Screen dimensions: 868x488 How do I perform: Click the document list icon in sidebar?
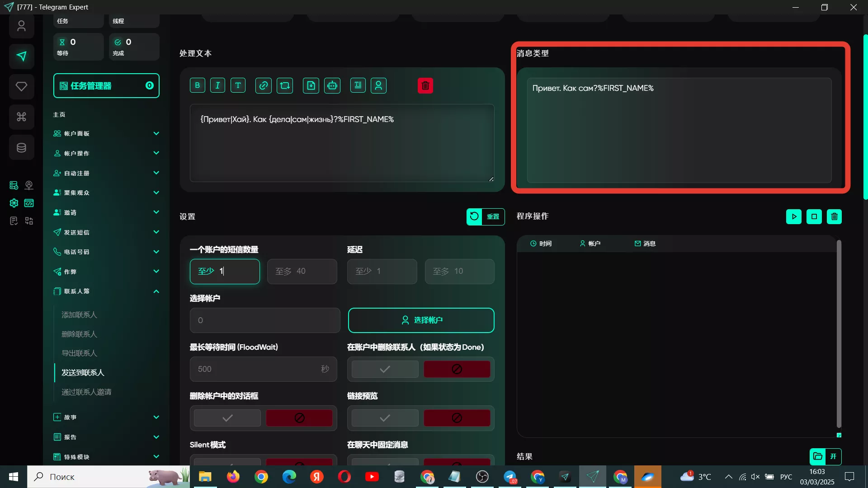coord(14,221)
